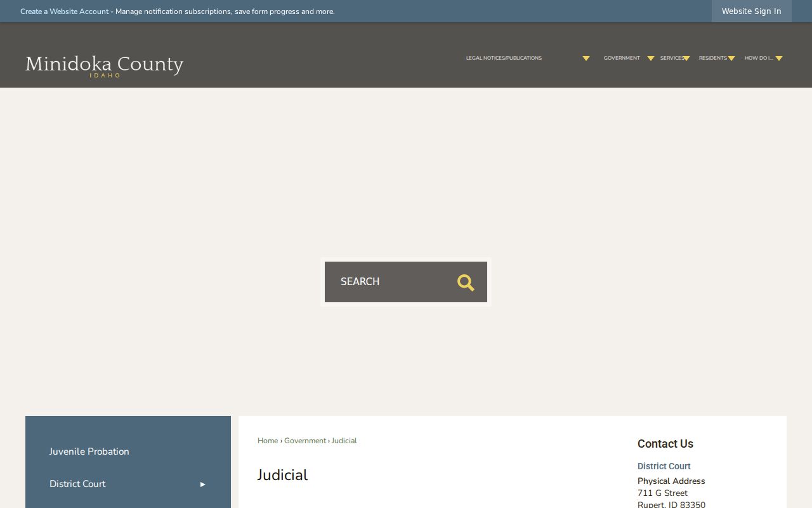812x508 pixels.
Task: Expand the Residents menu arrow
Action: [731, 58]
